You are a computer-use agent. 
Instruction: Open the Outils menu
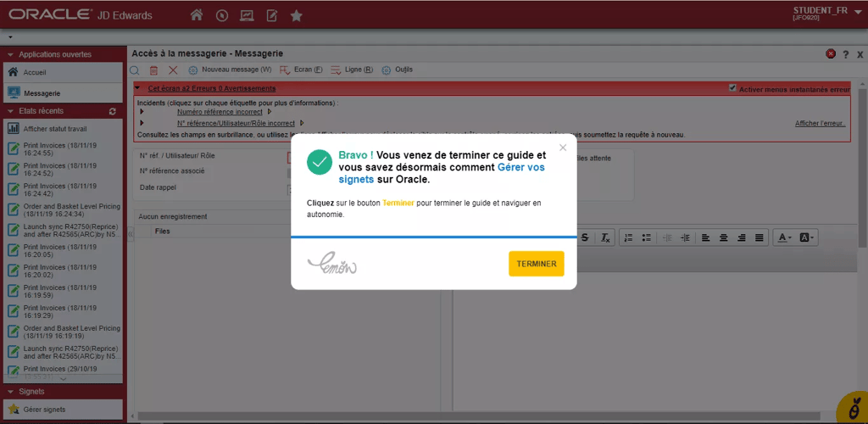(x=397, y=70)
